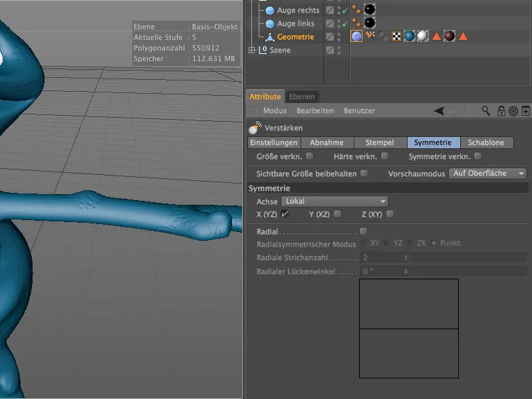Check the Y (XZ) symmetry checkbox
This screenshot has width=532, height=399.
(x=337, y=213)
